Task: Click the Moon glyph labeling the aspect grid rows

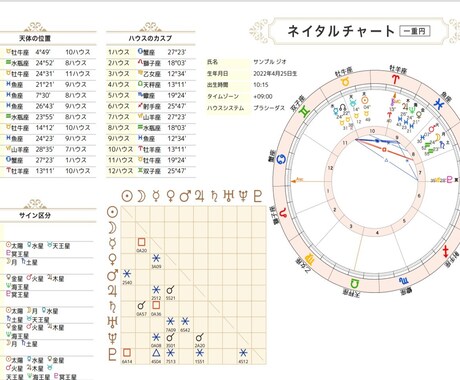Action: pos(112,228)
